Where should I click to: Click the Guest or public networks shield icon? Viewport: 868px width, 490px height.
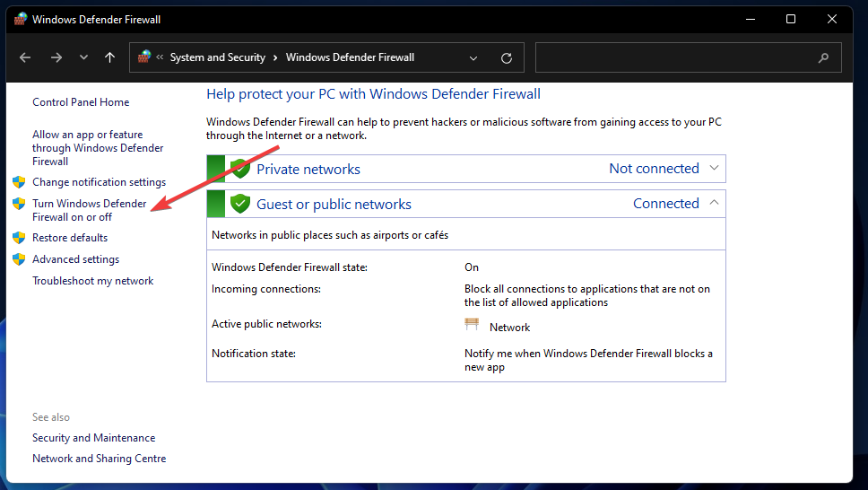point(239,204)
